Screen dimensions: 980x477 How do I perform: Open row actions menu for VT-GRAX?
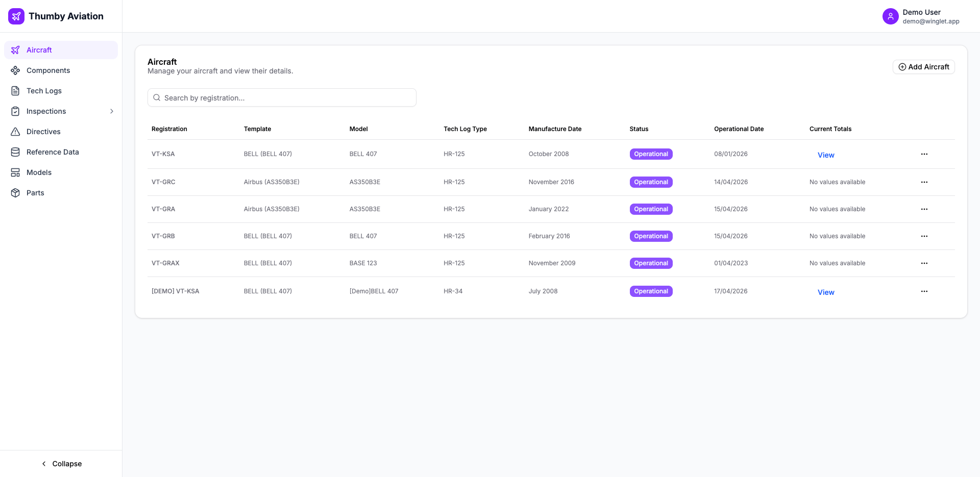tap(924, 263)
